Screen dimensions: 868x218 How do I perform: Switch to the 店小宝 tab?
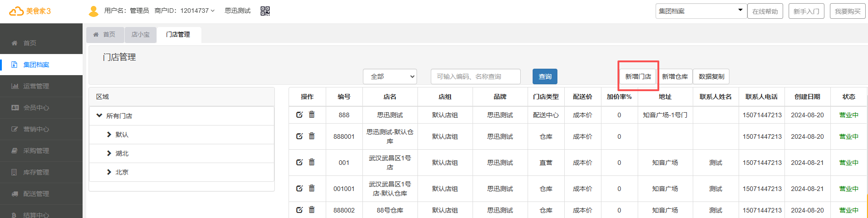click(x=140, y=34)
